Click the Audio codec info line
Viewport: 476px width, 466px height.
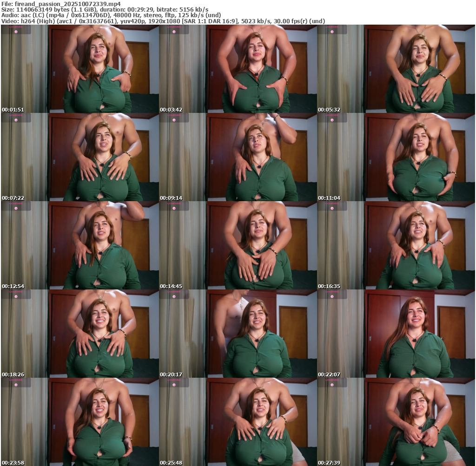pyautogui.click(x=111, y=15)
